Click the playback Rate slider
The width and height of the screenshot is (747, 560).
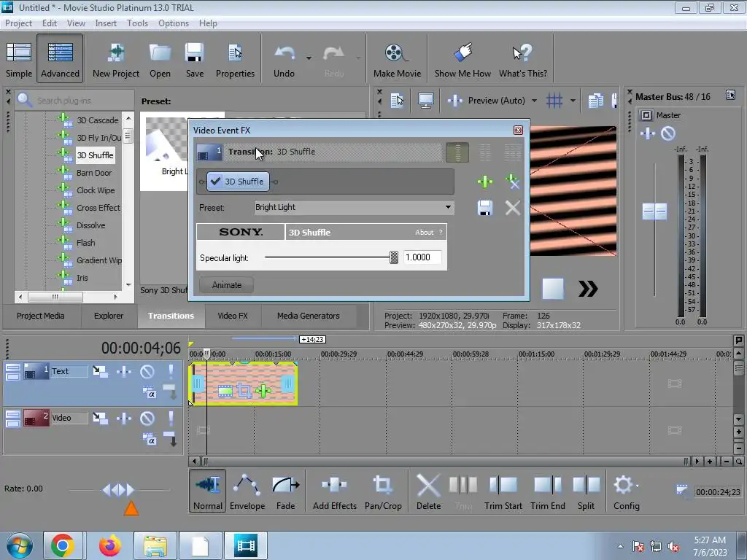coord(119,489)
